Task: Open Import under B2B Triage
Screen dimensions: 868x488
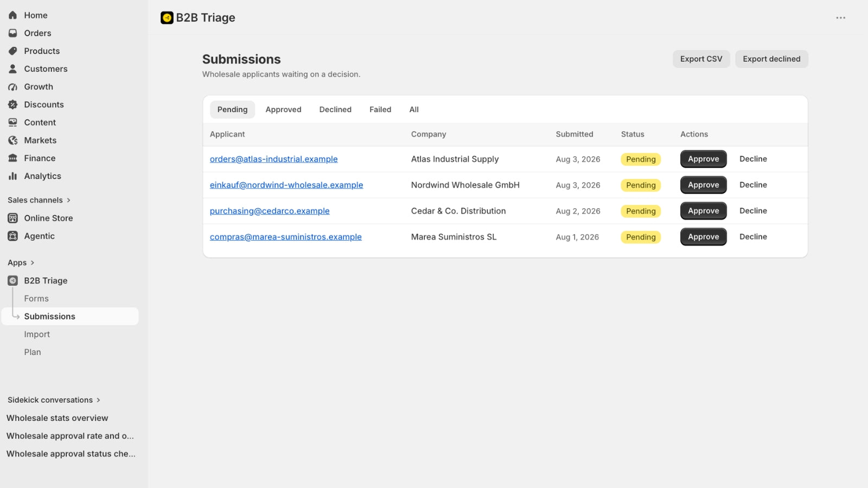Action: pos(37,335)
